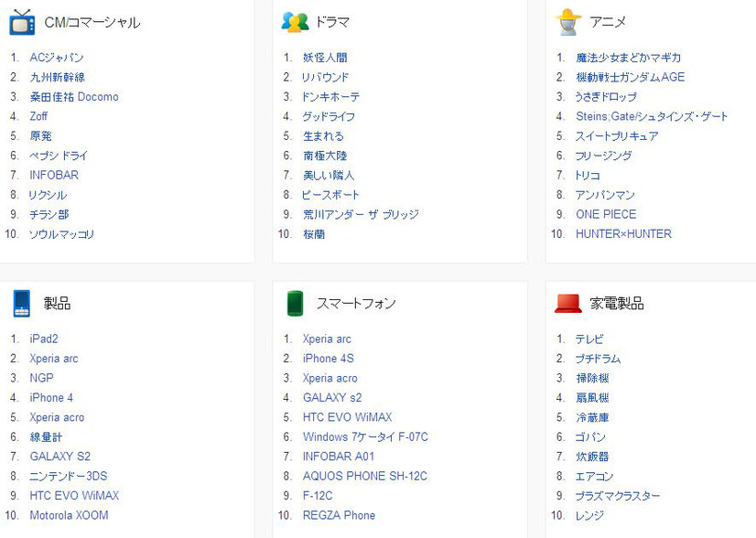Open the Zoff commercial link
The image size is (756, 538).
click(x=38, y=116)
